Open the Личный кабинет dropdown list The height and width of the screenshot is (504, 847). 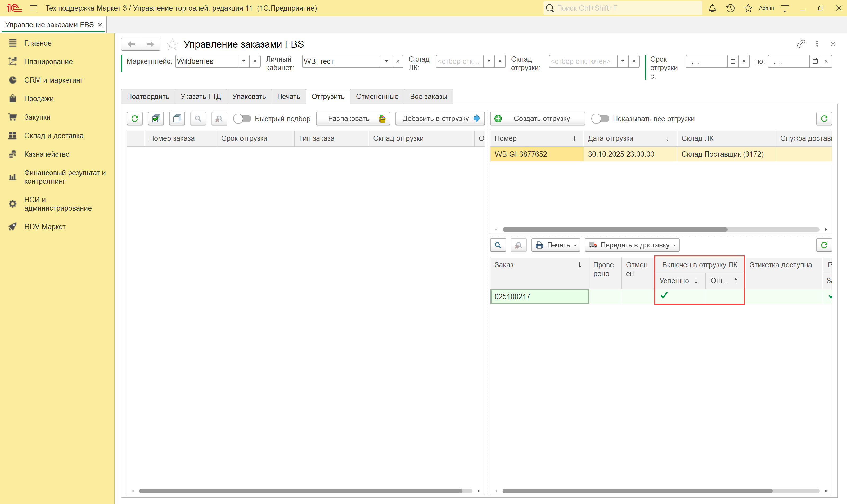click(x=386, y=61)
